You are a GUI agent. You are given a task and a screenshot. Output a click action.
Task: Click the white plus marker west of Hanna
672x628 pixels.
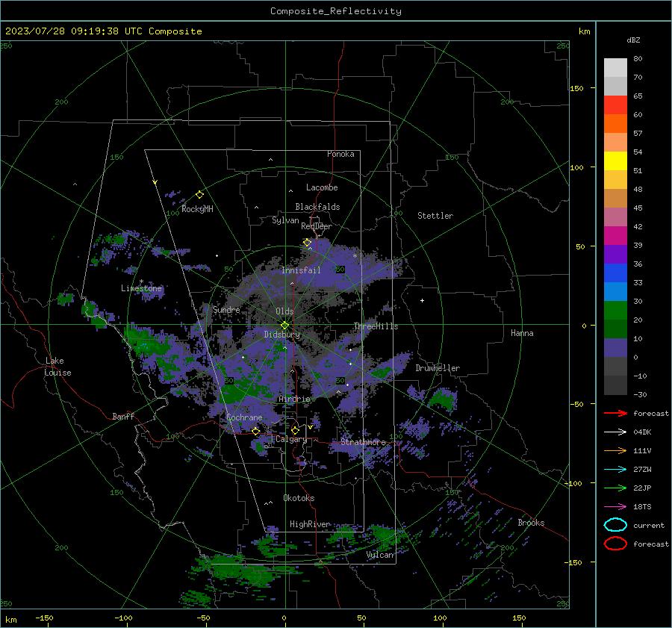pyautogui.click(x=422, y=300)
